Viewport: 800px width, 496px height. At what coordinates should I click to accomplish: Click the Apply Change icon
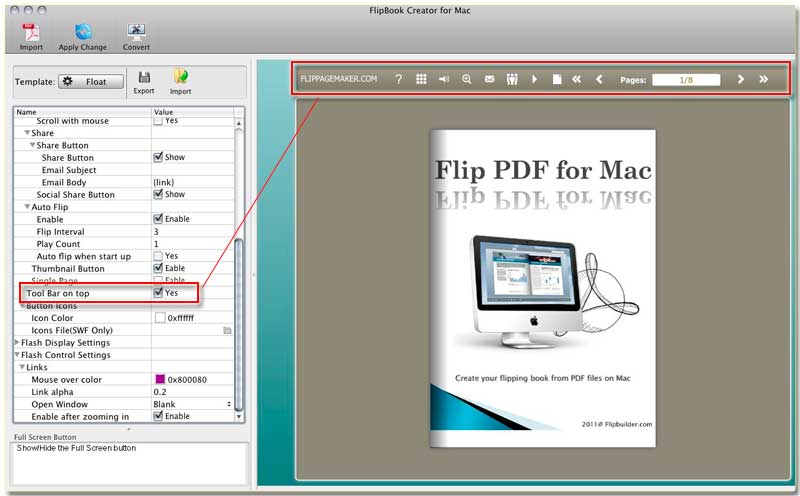coord(82,32)
